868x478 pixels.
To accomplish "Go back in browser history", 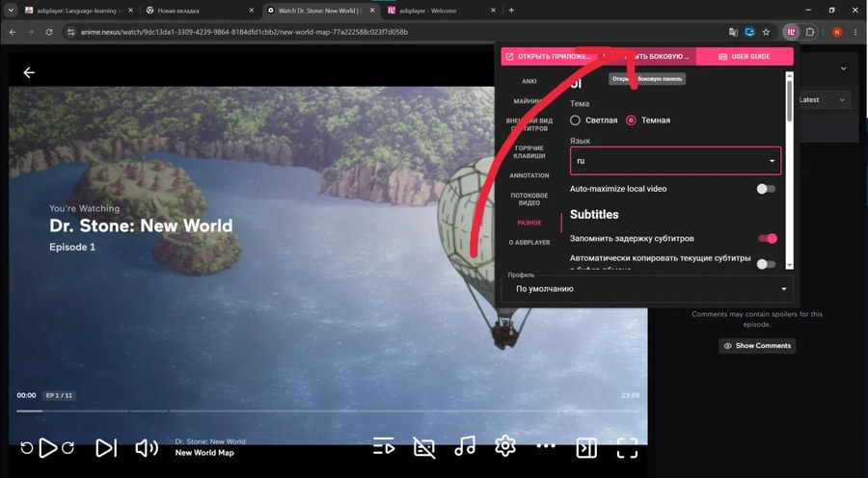I will coord(13,32).
